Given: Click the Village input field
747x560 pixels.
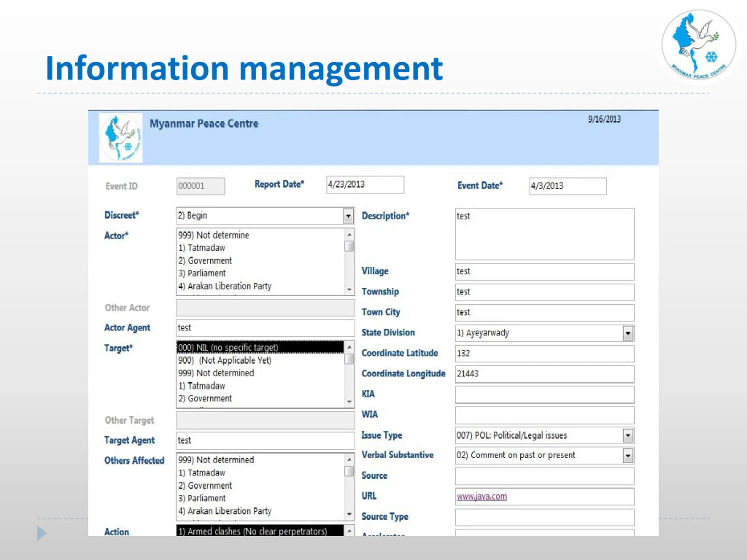Looking at the screenshot, I should (544, 272).
